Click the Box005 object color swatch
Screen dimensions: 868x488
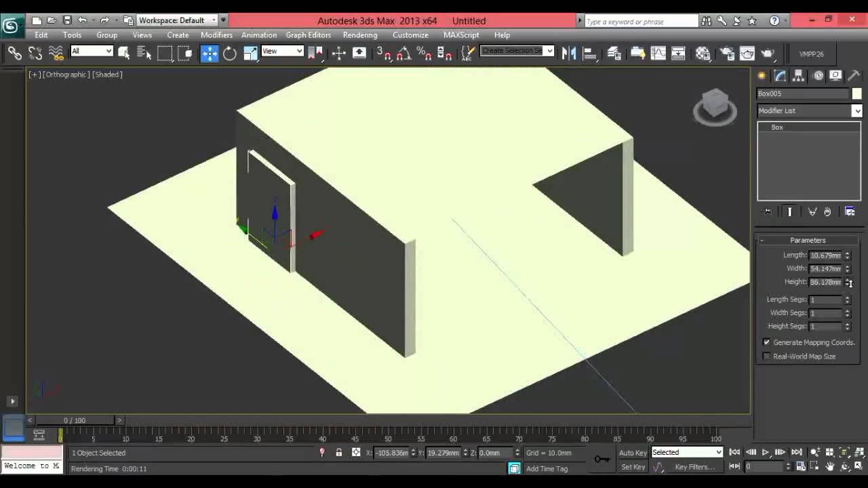point(856,94)
